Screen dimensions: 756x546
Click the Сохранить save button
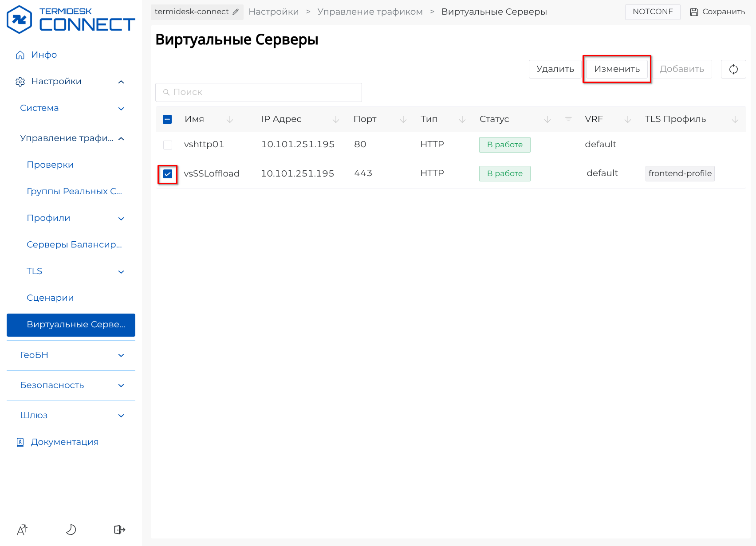(717, 12)
